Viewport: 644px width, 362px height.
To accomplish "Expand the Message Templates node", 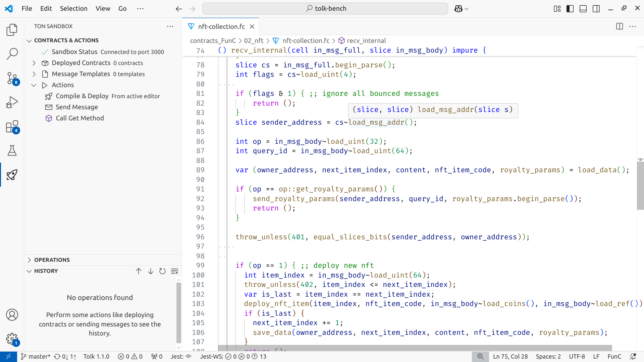I will [34, 74].
